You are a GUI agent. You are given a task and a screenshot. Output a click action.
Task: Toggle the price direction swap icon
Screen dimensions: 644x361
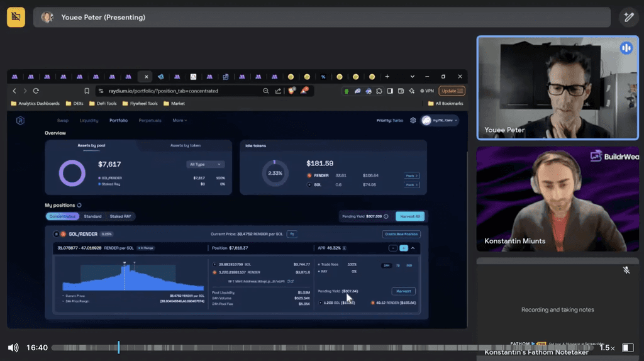[292, 234]
